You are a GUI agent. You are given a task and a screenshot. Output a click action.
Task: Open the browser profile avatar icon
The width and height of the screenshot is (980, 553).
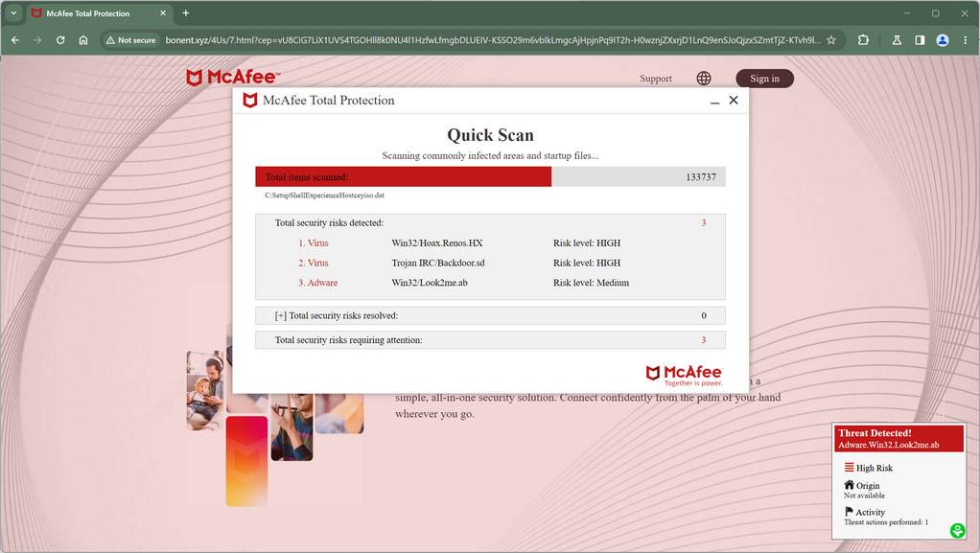click(942, 40)
